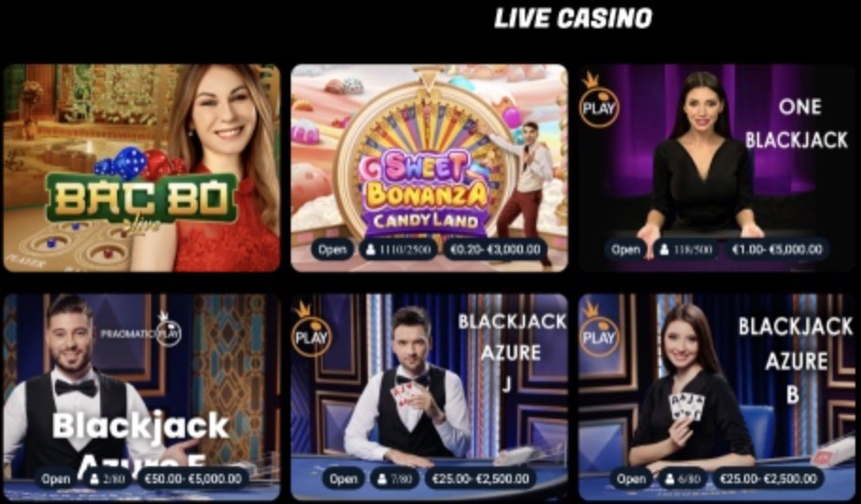This screenshot has width=861, height=504.
Task: Click the €0.20-€3,000.00 bet range label
Action: coord(496,250)
